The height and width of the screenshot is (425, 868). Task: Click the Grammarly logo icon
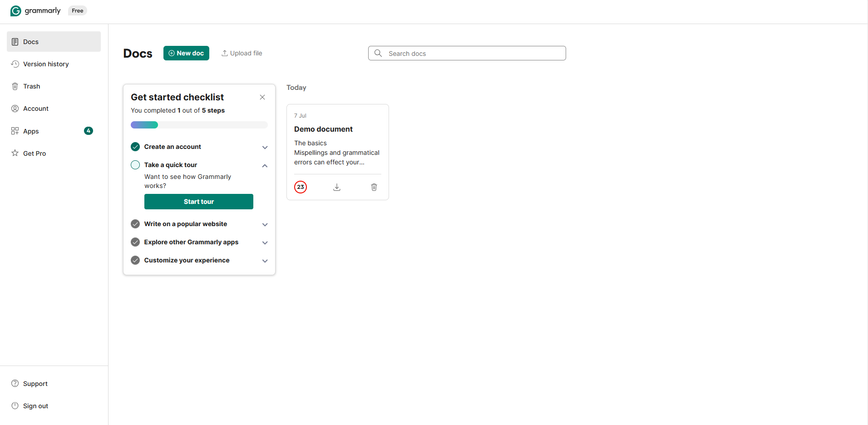tap(16, 11)
